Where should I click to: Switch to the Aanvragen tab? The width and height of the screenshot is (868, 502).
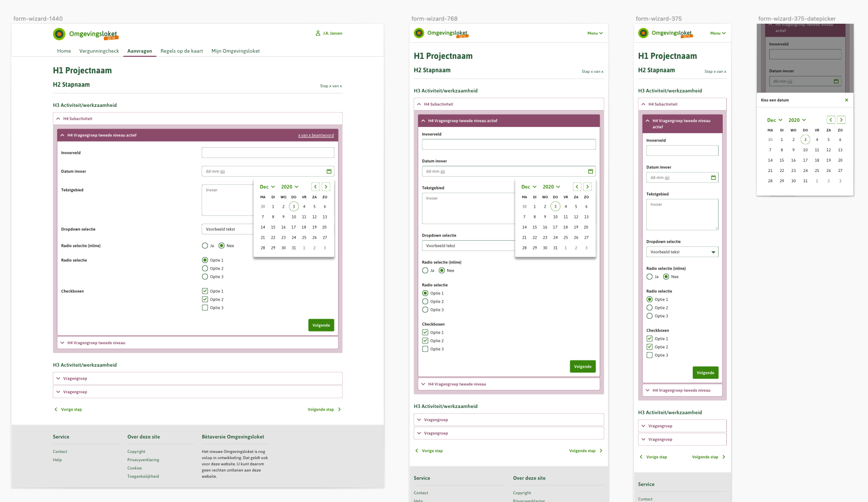coord(140,51)
